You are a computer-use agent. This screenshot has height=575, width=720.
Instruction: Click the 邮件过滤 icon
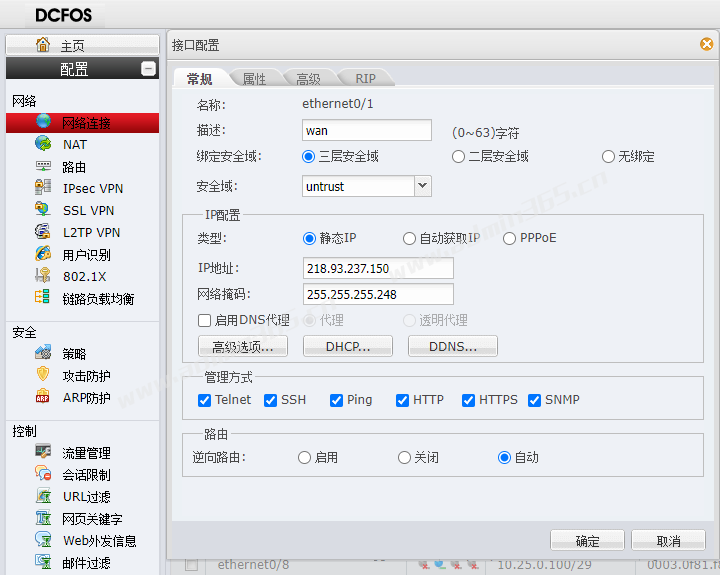(43, 561)
